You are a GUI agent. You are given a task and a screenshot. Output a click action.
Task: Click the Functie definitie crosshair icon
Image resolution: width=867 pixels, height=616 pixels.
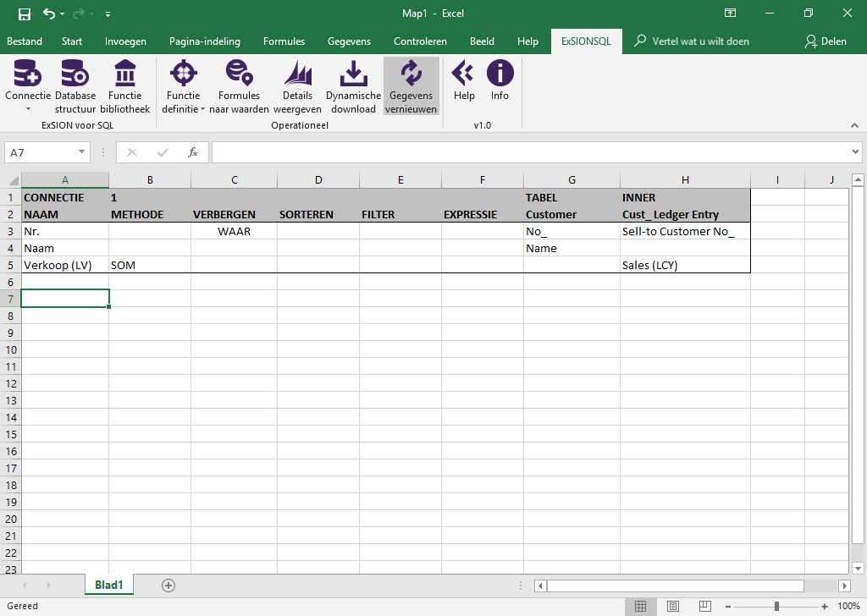(x=184, y=73)
